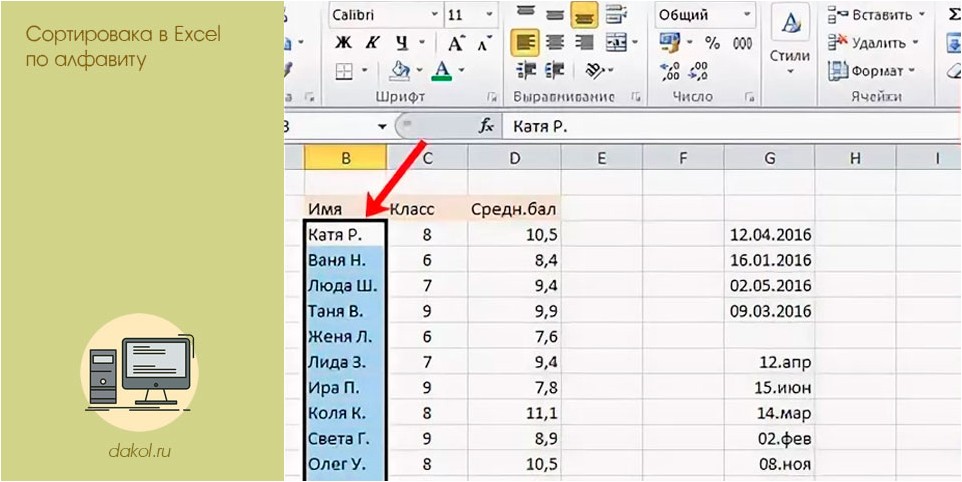This screenshot has height=482, width=962.
Task: Select the Средн.бал header cell
Action: click(x=514, y=209)
